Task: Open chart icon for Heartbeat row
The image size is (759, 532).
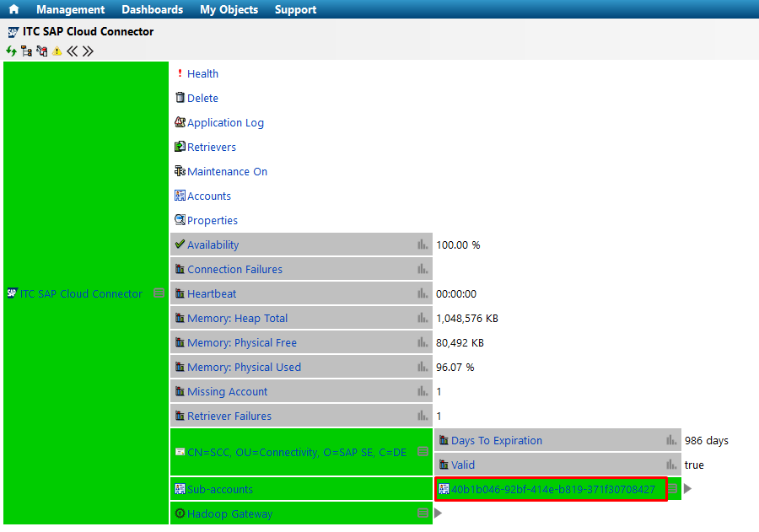Action: click(x=423, y=293)
